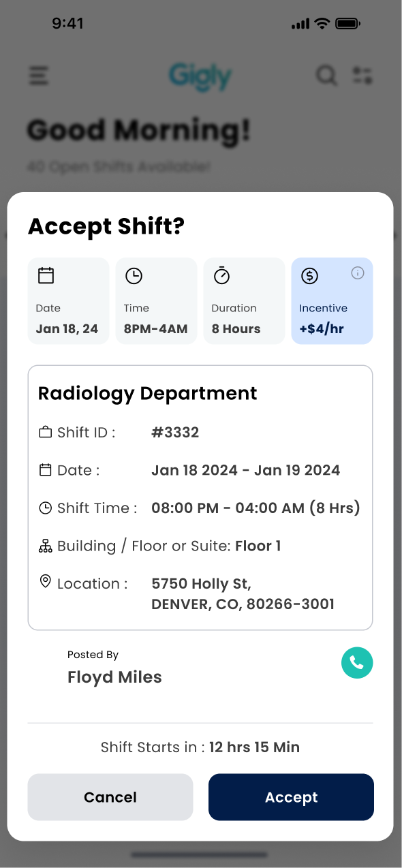This screenshot has width=402, height=868.
Task: Click poster name Floyd Miles
Action: (x=114, y=677)
